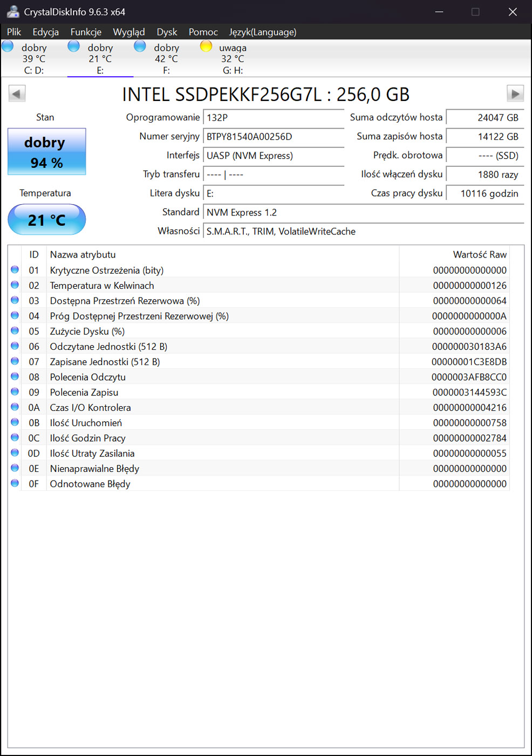
Task: Click the 21 °C temperature button
Action: [47, 219]
